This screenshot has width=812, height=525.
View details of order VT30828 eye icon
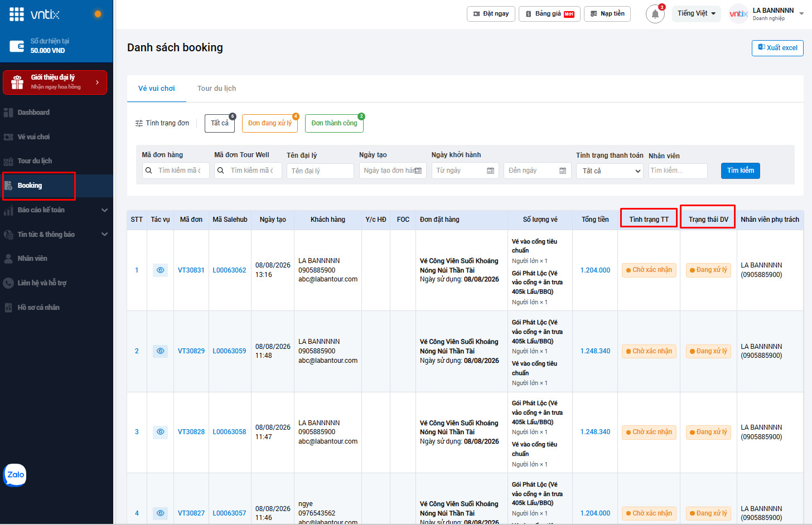pos(160,432)
